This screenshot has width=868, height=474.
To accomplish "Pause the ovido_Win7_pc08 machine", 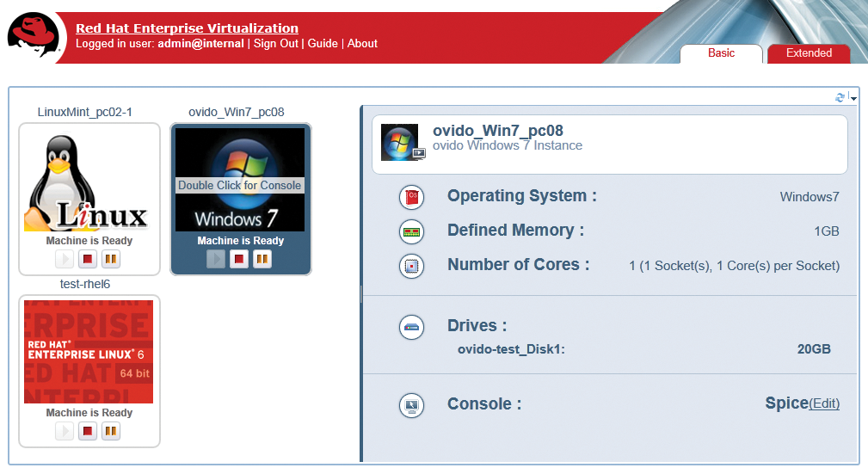I will (262, 259).
